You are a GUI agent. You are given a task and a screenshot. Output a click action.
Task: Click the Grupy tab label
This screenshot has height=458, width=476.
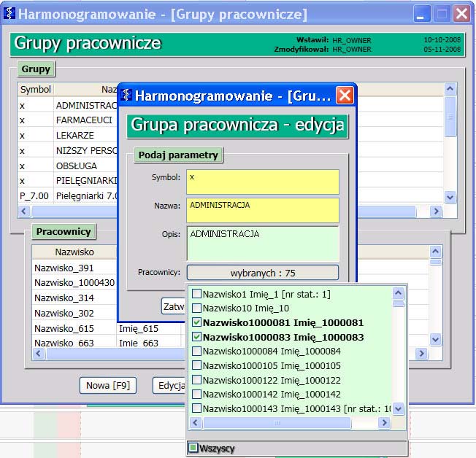tap(36, 69)
